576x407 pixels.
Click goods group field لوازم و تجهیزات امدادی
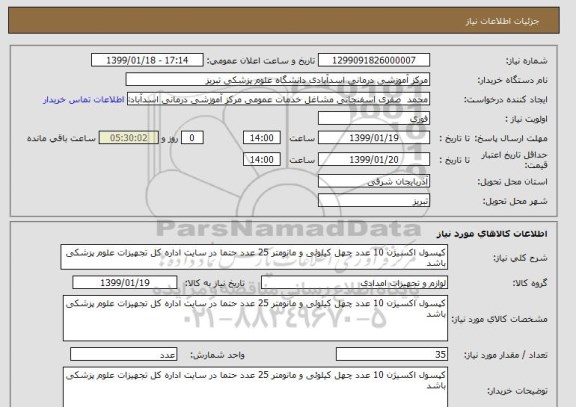coord(354,283)
